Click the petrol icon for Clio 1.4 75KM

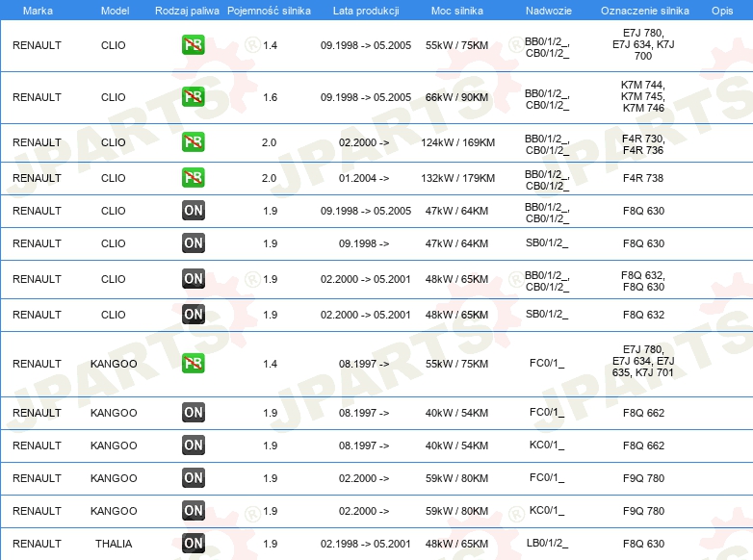click(x=194, y=45)
